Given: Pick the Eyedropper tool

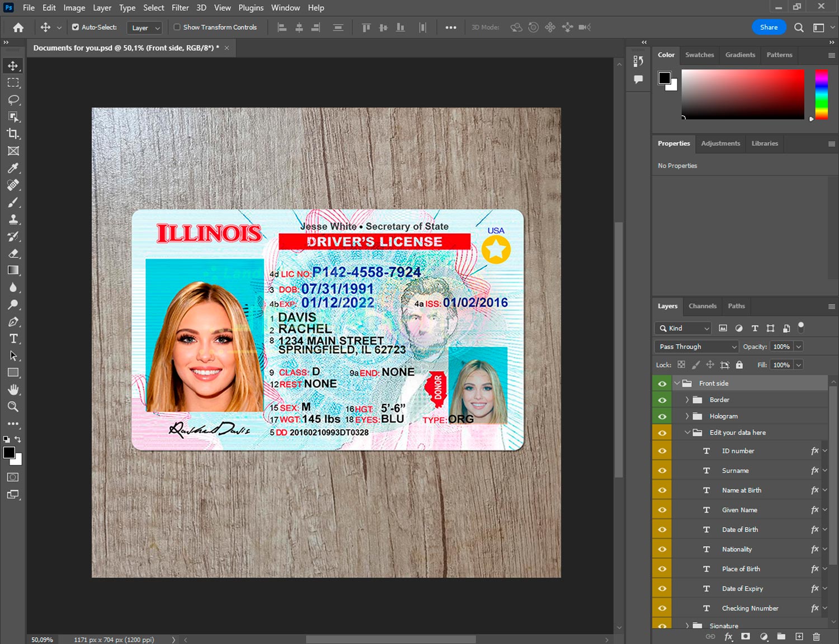Looking at the screenshot, I should pos(13,168).
